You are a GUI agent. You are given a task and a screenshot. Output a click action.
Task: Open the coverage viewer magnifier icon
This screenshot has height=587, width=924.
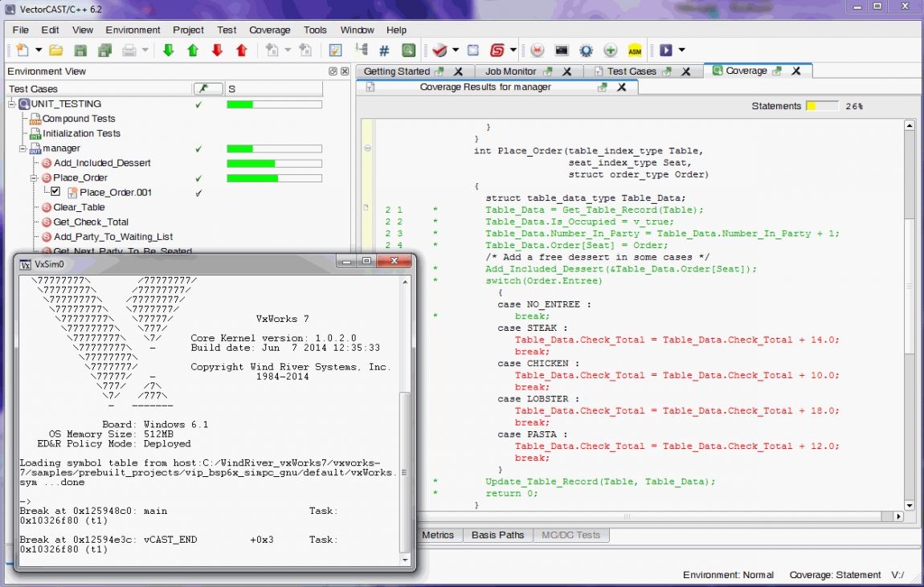pyautogui.click(x=409, y=49)
